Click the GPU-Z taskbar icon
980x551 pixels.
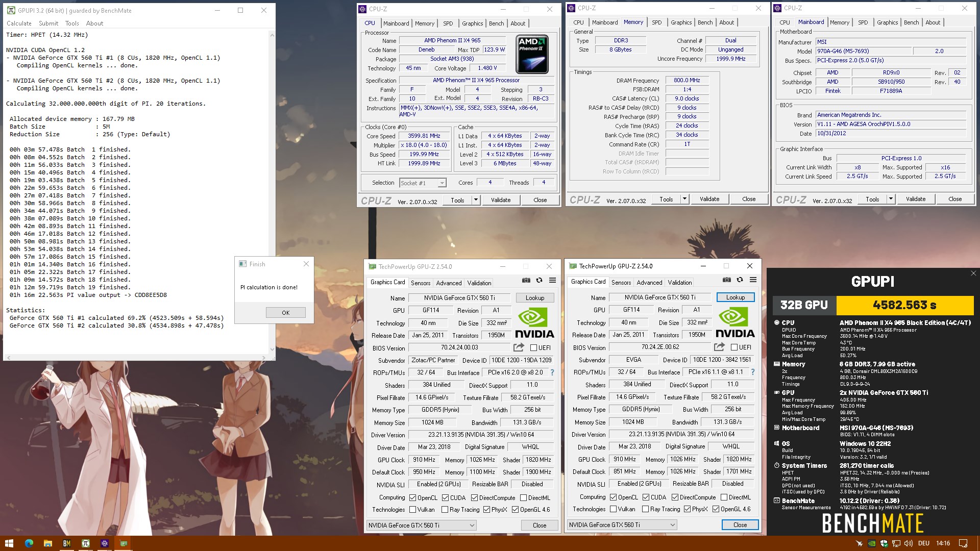[123, 543]
